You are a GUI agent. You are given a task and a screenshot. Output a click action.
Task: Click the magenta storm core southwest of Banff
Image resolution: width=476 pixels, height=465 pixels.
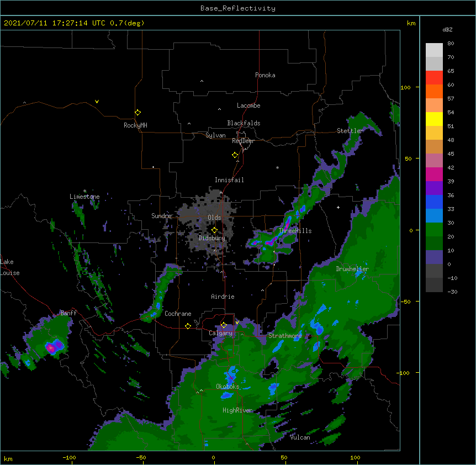click(51, 348)
